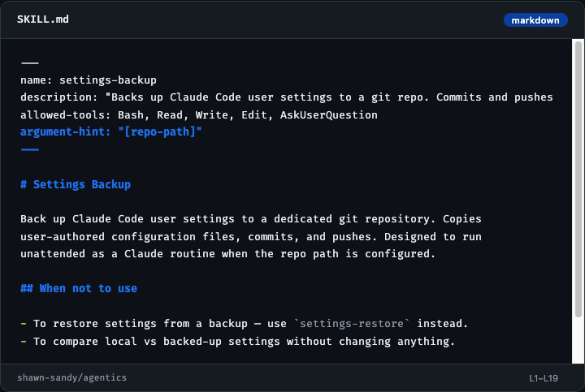Click the allowed-tools line
Viewport: 585px width, 392px height.
coord(199,114)
